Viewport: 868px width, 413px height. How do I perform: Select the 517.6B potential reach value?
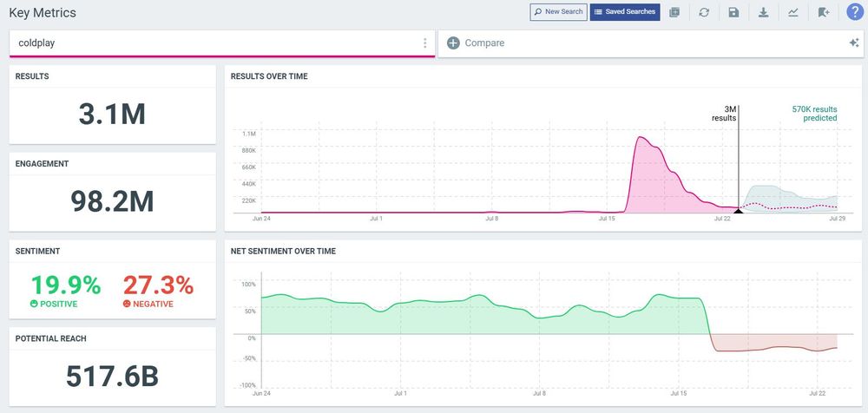tap(112, 377)
